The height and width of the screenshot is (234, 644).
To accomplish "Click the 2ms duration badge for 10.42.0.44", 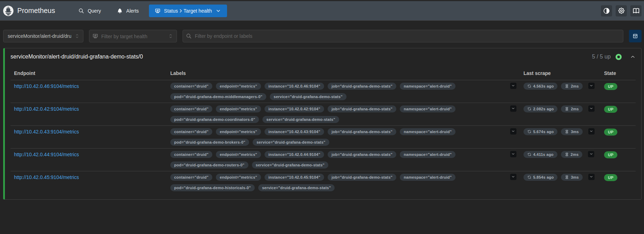I will click(572, 154).
